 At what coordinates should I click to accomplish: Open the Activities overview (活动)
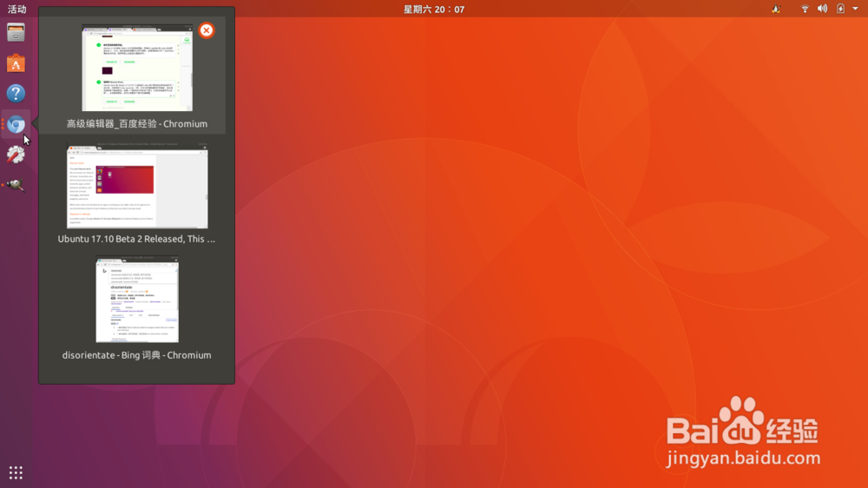16,9
